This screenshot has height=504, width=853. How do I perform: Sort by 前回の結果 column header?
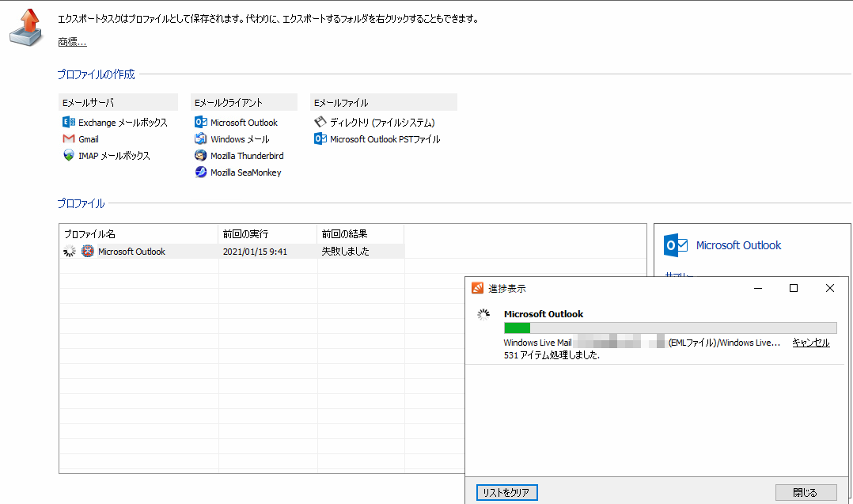point(361,233)
